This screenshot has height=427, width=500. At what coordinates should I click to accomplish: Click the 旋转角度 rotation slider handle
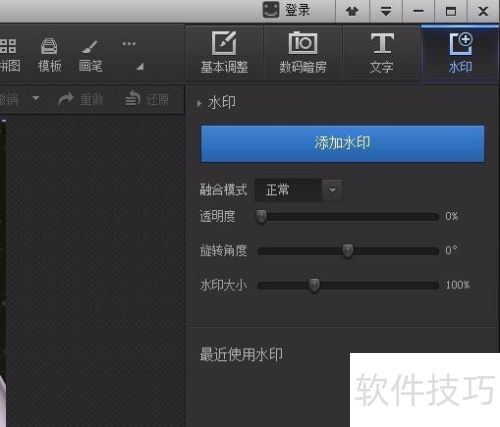pyautogui.click(x=348, y=251)
